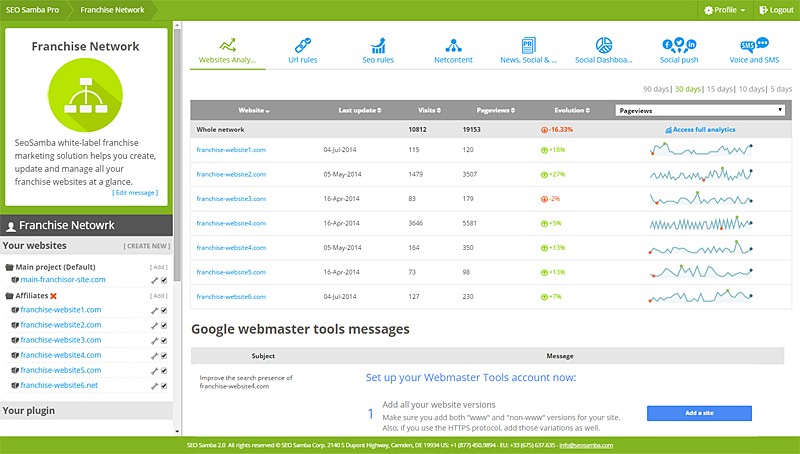The width and height of the screenshot is (800, 454).
Task: Click Main project folder icon
Action: [x=9, y=267]
